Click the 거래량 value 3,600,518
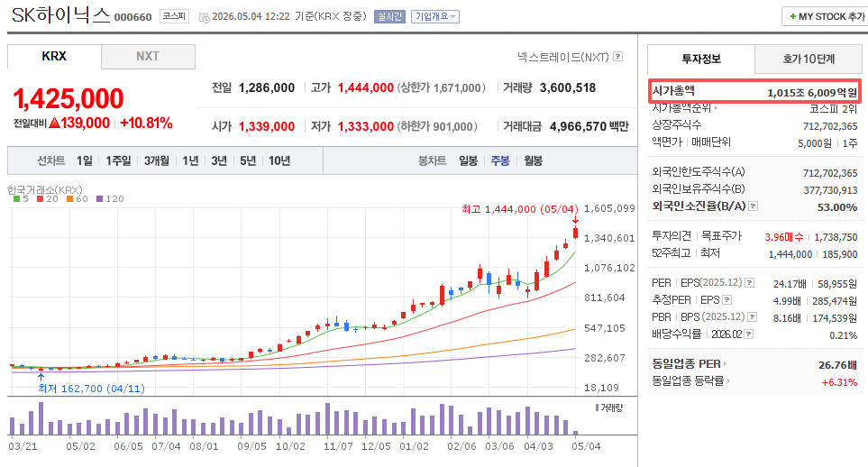 568,88
